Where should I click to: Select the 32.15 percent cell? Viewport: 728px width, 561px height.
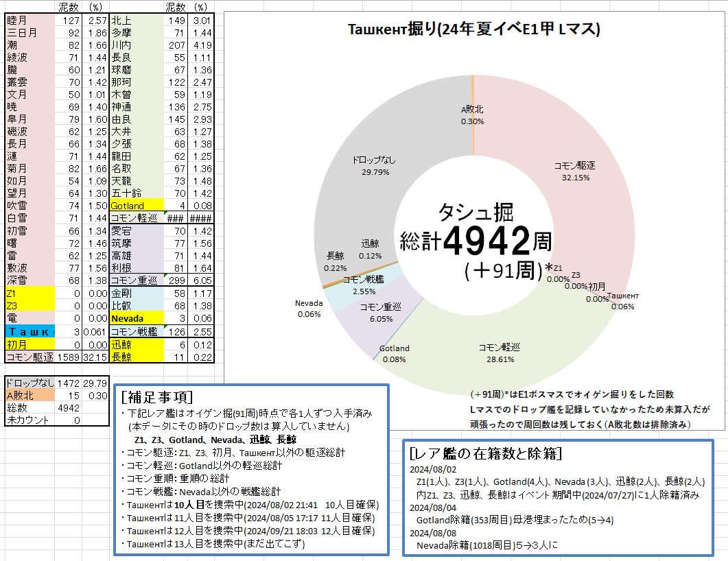point(95,357)
